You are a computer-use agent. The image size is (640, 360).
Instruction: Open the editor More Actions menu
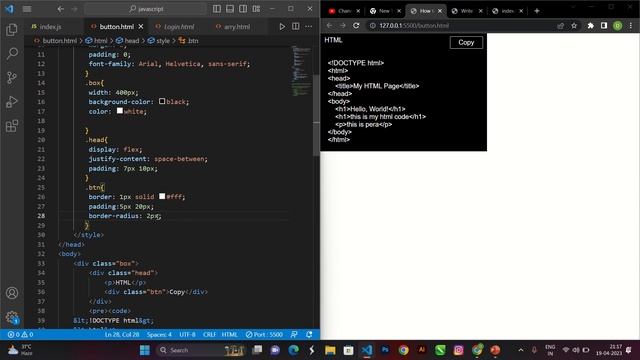(x=309, y=27)
